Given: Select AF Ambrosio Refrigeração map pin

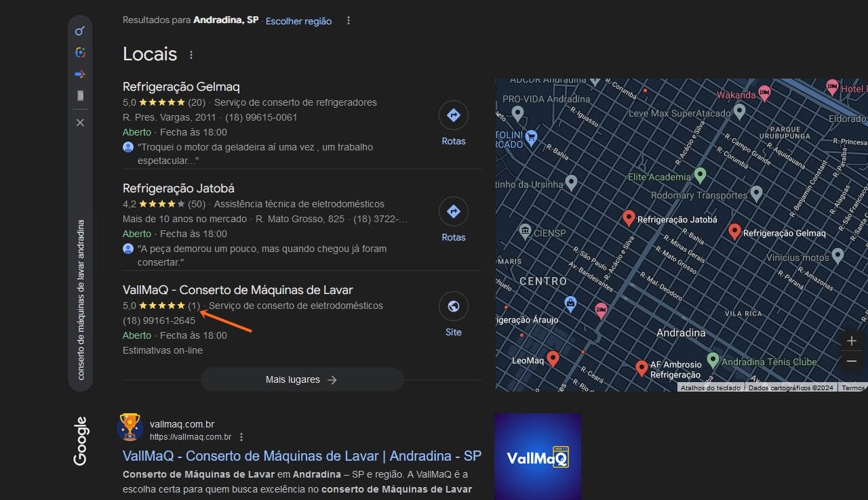Looking at the screenshot, I should click(x=642, y=369).
